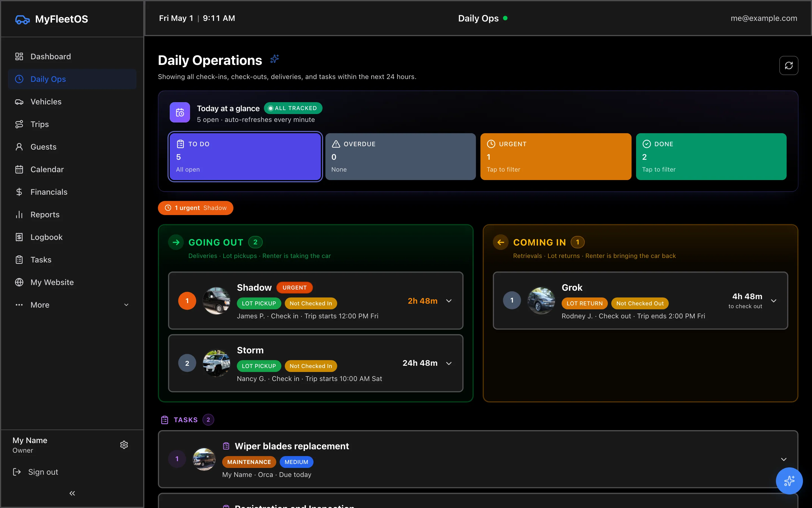Click the purple calendar-clock glance icon
This screenshot has height=508, width=812.
180,113
